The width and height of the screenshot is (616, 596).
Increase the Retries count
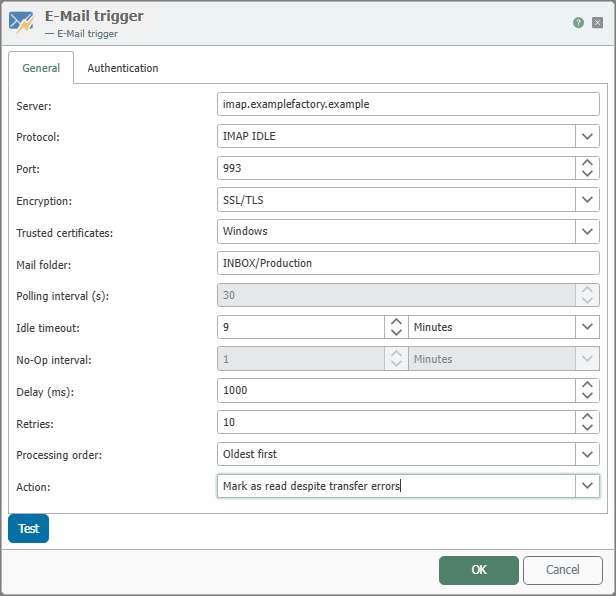587,417
